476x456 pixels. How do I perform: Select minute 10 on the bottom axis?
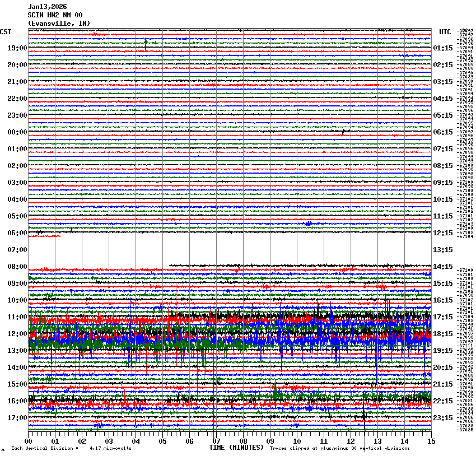[x=297, y=441]
